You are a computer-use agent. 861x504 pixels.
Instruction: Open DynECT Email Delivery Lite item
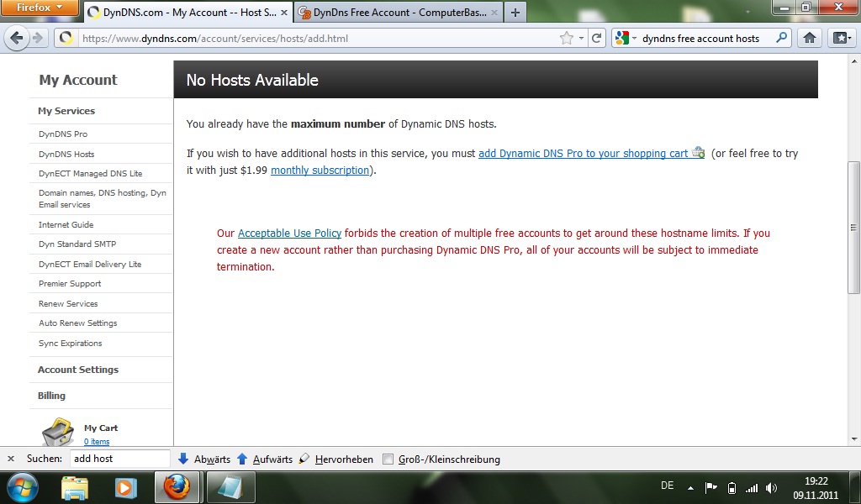pyautogui.click(x=90, y=264)
